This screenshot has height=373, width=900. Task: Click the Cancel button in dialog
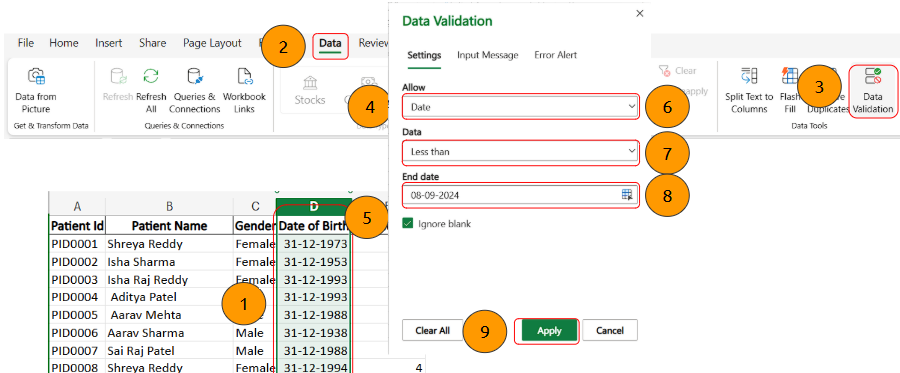pos(610,331)
